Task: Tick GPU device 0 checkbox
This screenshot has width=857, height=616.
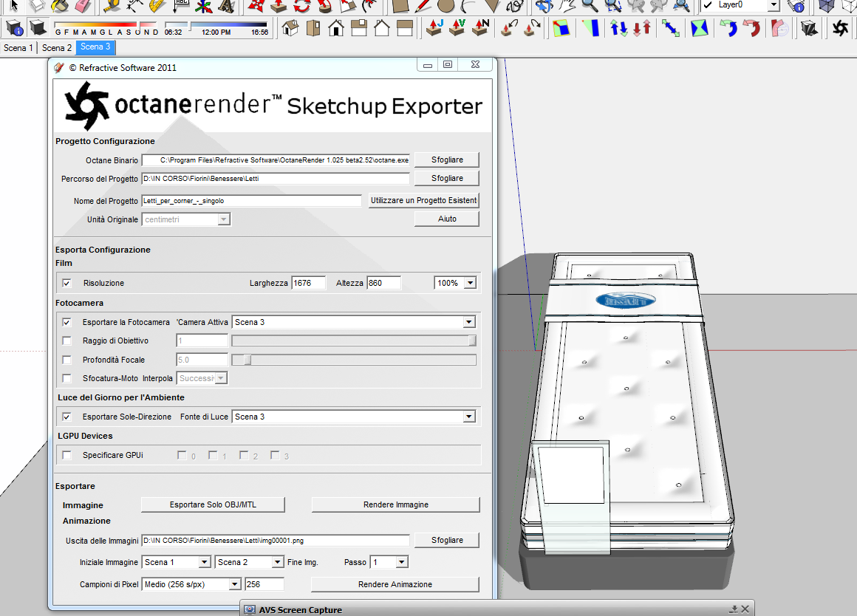Action: click(x=182, y=455)
